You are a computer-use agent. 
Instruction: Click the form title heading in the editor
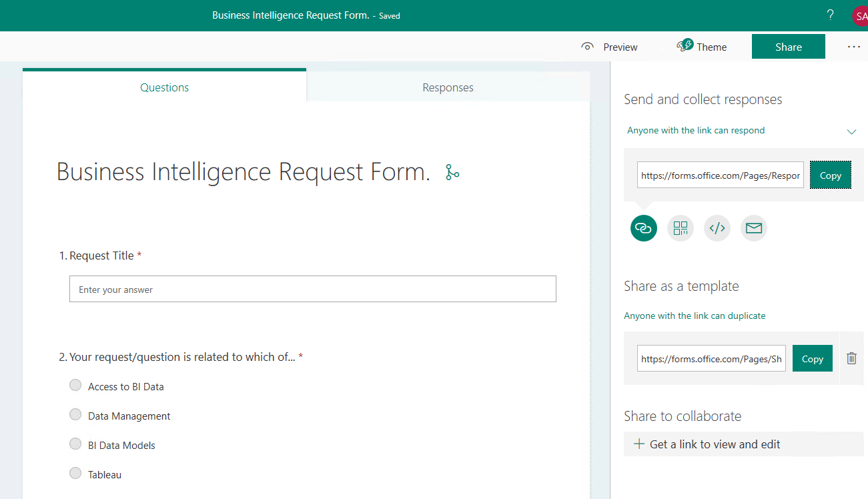tap(244, 172)
